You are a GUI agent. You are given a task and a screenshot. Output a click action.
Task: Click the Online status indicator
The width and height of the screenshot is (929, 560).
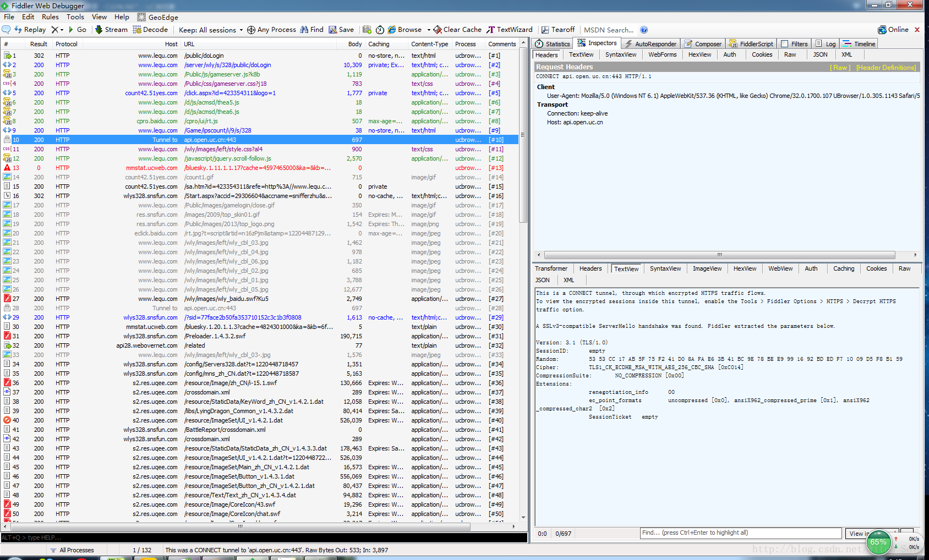coord(893,30)
